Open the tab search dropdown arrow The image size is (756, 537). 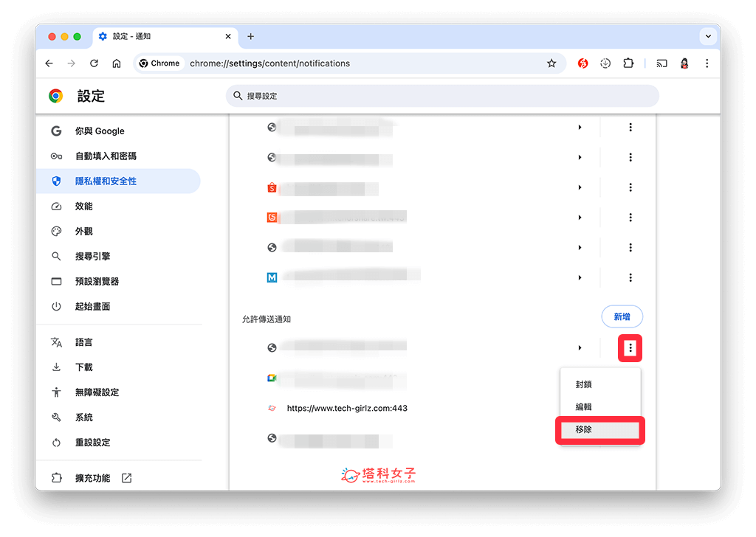(708, 36)
